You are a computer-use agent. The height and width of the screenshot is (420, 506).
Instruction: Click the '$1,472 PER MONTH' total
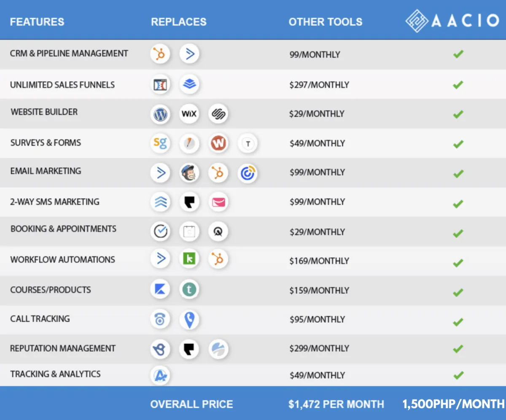[x=336, y=404]
